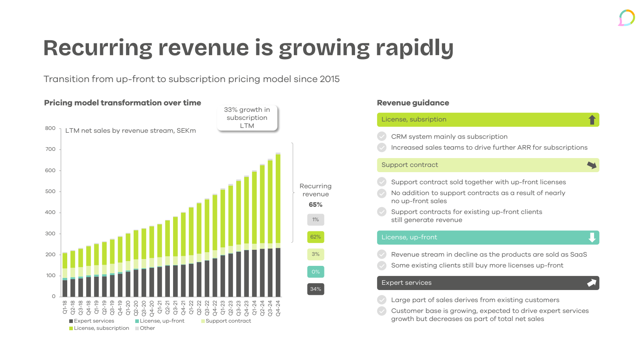The height and width of the screenshot is (362, 644).
Task: Click the License, up-front teal banner
Action: tap(488, 237)
